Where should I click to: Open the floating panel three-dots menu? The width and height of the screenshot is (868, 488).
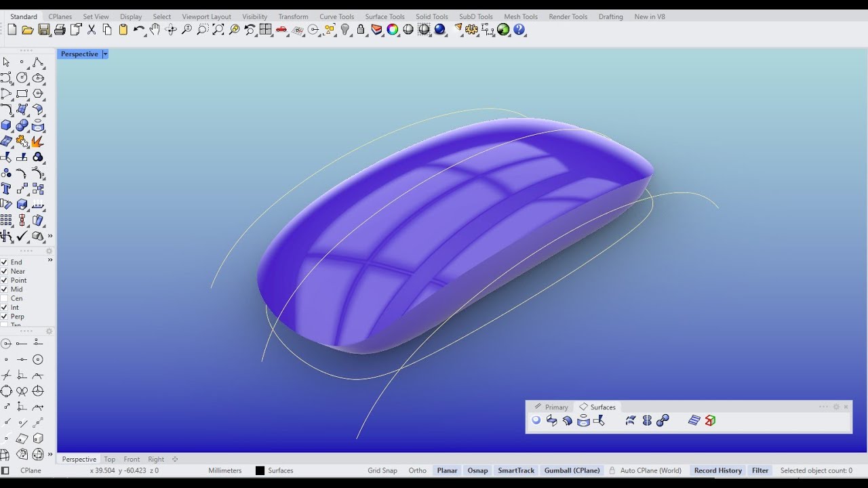click(x=823, y=407)
